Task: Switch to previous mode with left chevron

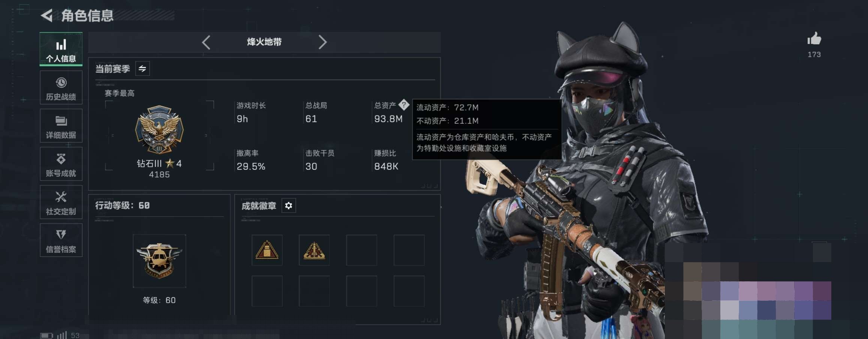Action: [x=206, y=42]
